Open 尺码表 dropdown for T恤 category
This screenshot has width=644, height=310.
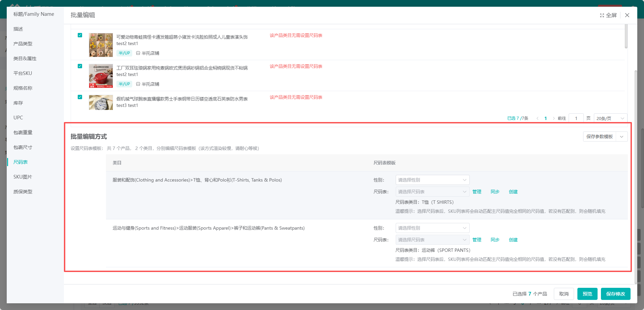click(x=432, y=192)
